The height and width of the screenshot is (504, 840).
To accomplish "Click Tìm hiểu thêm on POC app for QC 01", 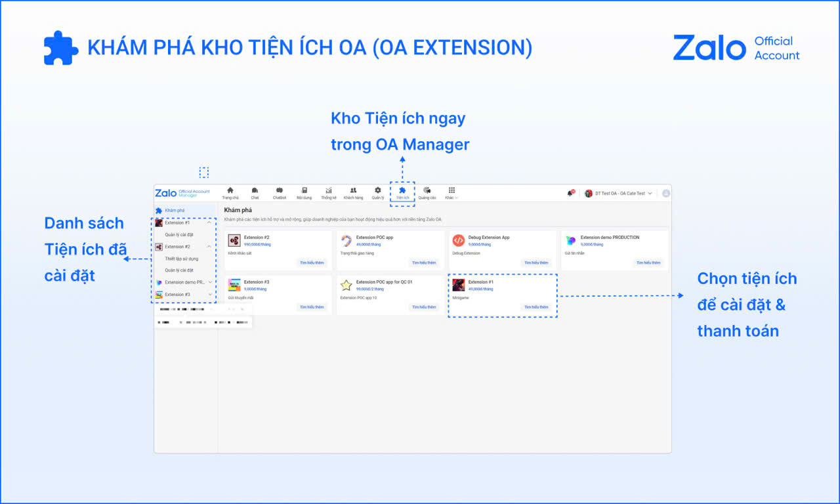I will (x=424, y=307).
